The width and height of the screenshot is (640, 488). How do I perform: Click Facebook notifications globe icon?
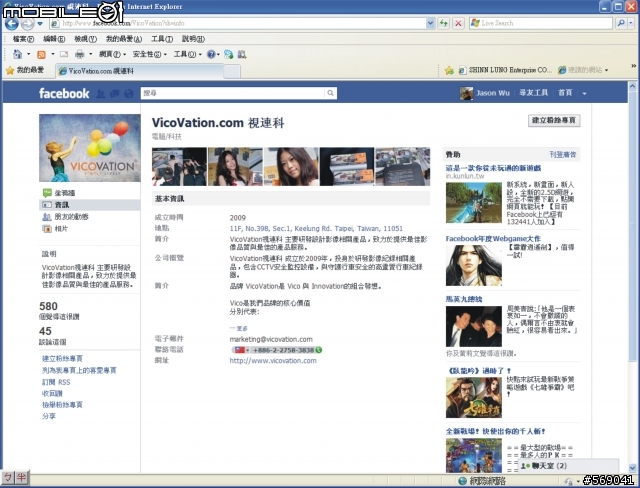pos(129,94)
